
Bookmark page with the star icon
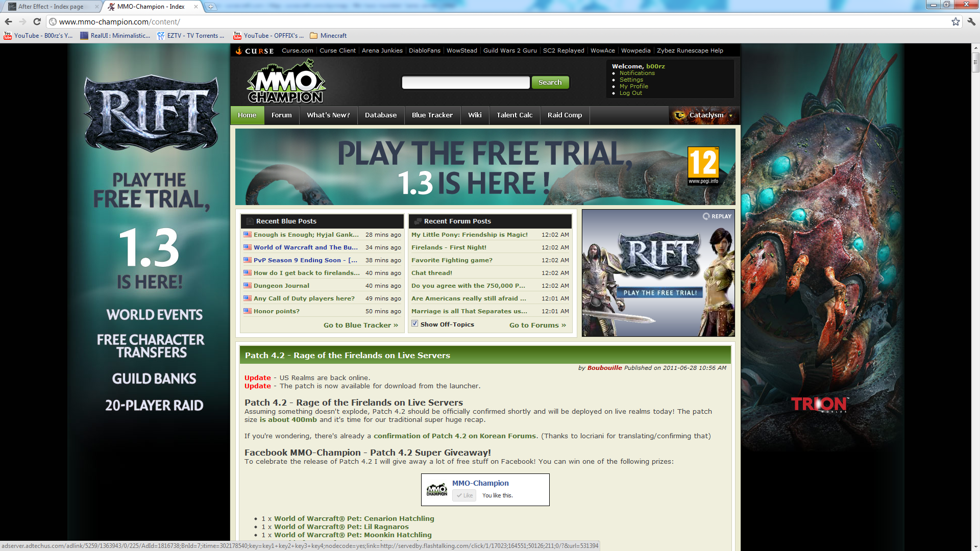pos(955,21)
